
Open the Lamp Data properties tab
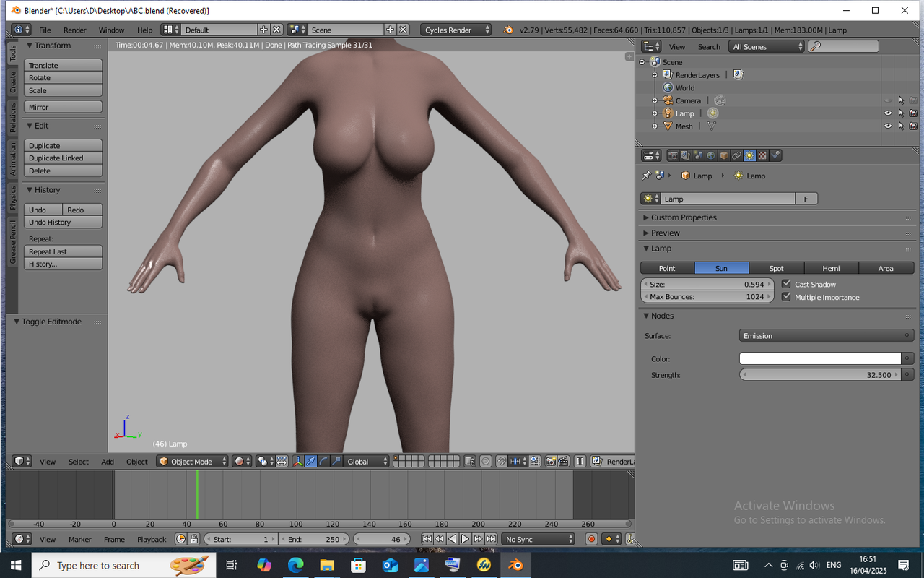[x=750, y=155]
